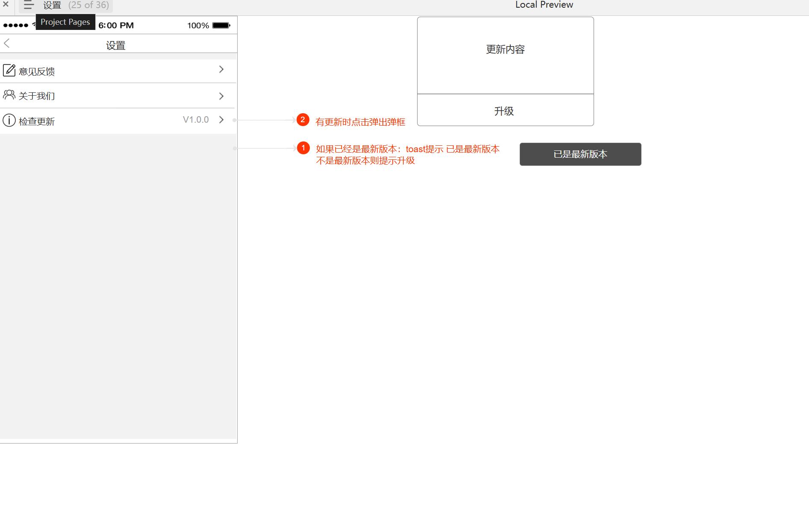The width and height of the screenshot is (809, 532).
Task: Click the 升级 button in the dialog
Action: pos(505,110)
